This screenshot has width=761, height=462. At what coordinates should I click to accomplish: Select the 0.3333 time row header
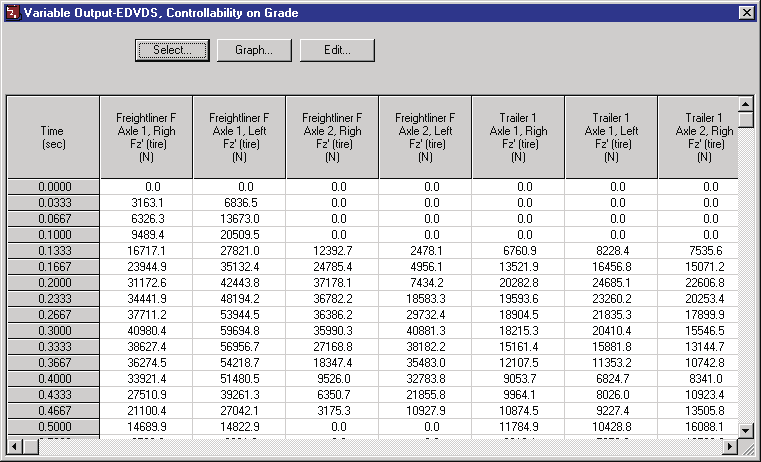(x=53, y=347)
